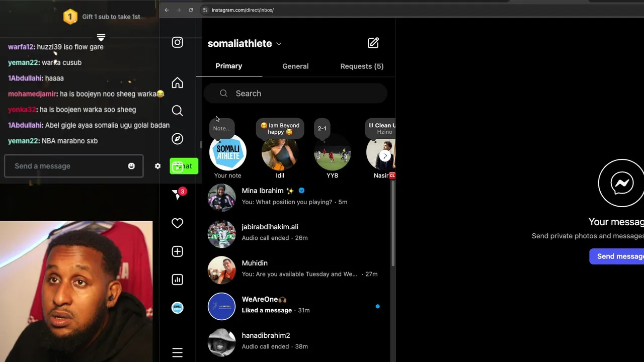Click next arrow on notes carousel
Viewport: 644px width, 362px height.
[x=385, y=156]
